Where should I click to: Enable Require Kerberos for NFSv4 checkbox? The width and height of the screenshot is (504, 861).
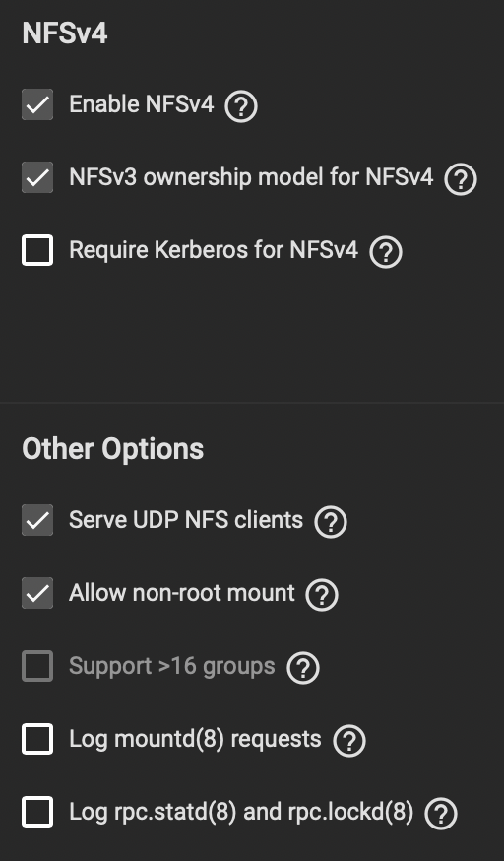[37, 250]
